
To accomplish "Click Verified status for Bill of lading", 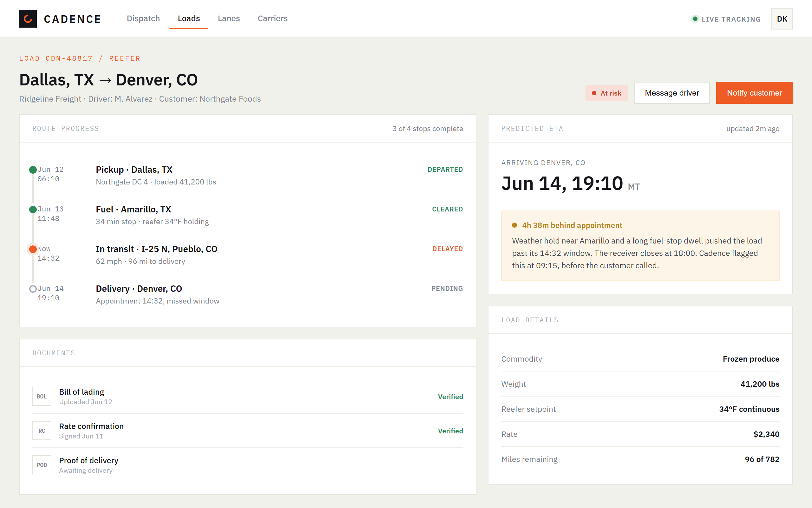I will pos(450,397).
